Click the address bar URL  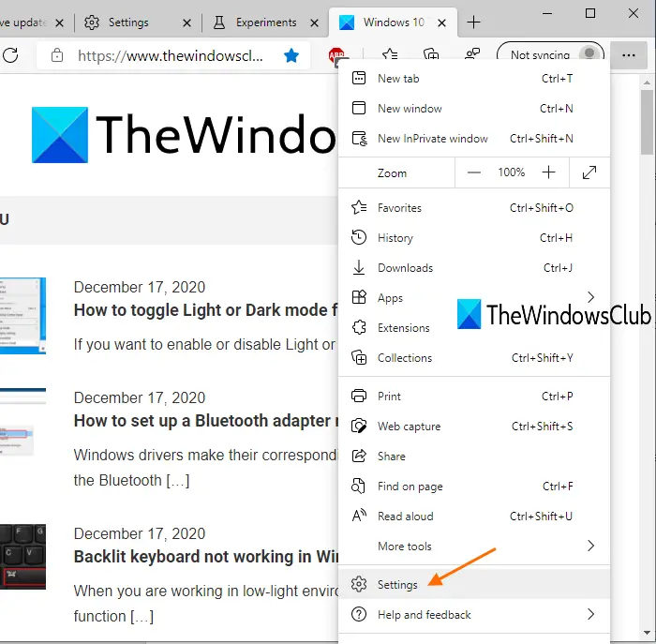pos(171,55)
